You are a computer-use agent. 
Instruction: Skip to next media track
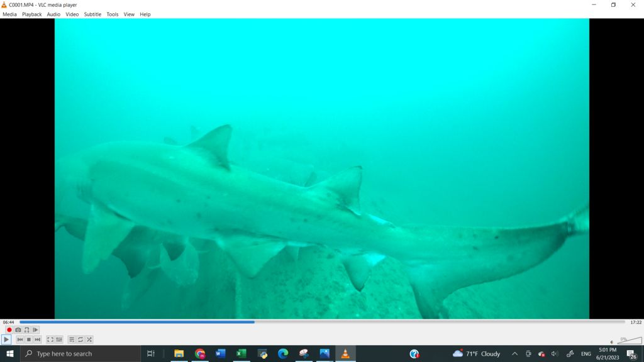tap(38, 339)
